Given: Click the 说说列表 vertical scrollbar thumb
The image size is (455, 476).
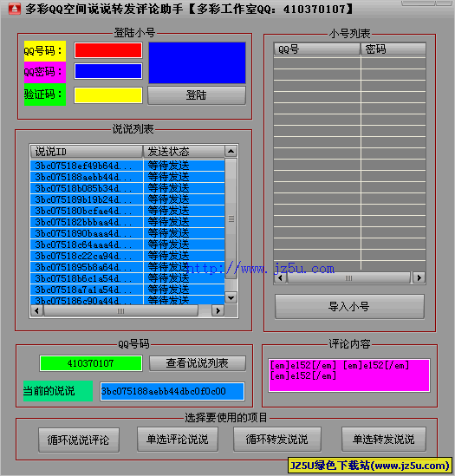Looking at the screenshot, I should point(231,218).
